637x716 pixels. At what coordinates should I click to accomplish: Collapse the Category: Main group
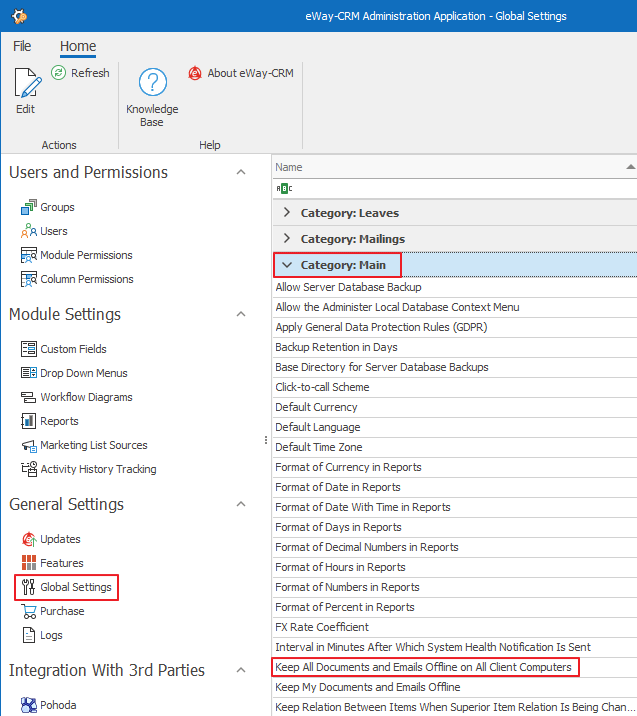(x=287, y=265)
